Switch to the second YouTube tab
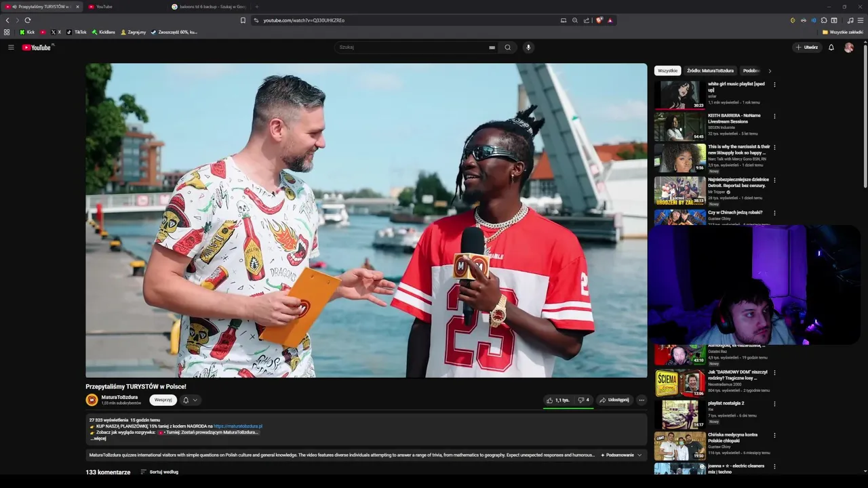 click(x=125, y=7)
